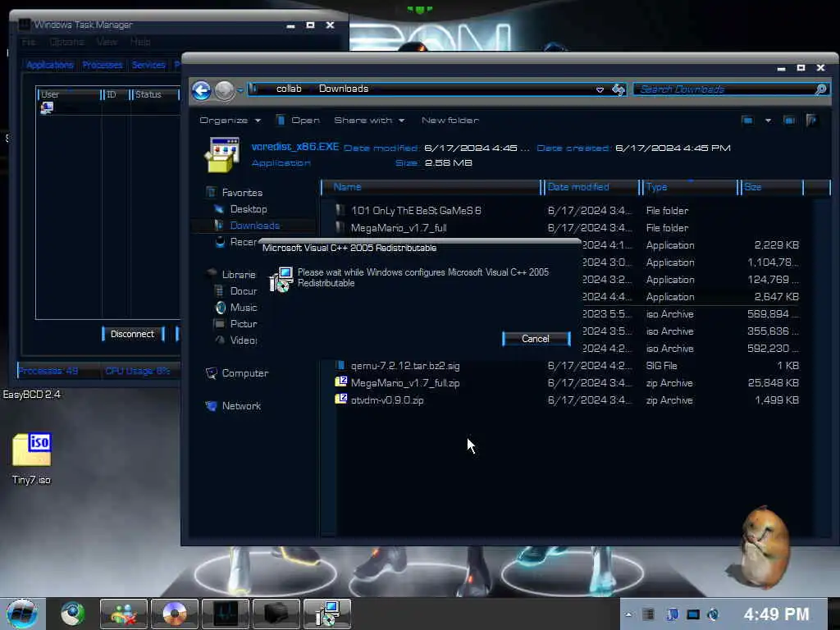
Task: Open the Start menu orb
Action: pyautogui.click(x=22, y=614)
